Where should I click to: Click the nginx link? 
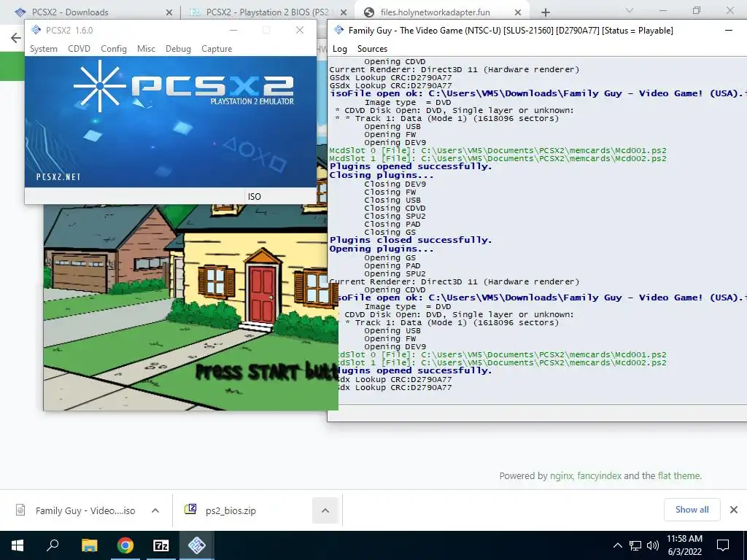(x=561, y=475)
